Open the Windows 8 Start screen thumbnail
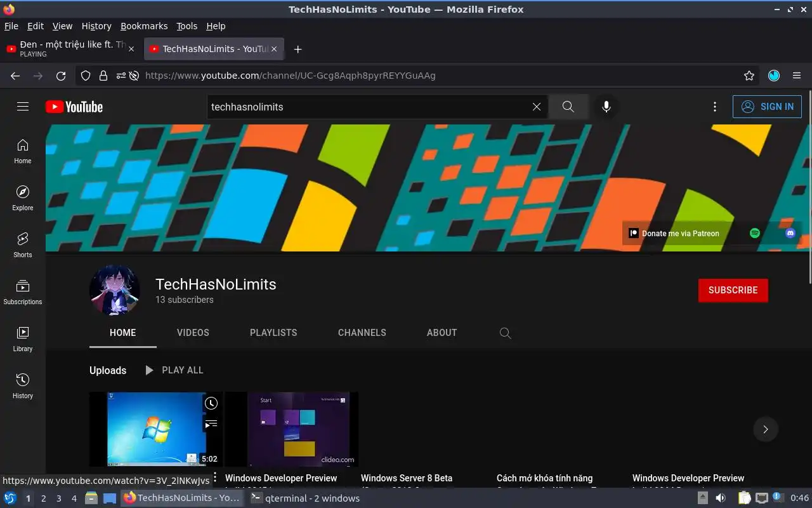Image resolution: width=812 pixels, height=508 pixels. (x=292, y=429)
